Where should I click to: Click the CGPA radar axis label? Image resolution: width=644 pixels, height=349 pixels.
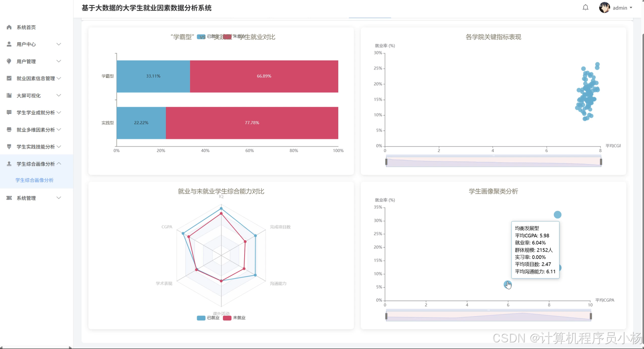(167, 227)
